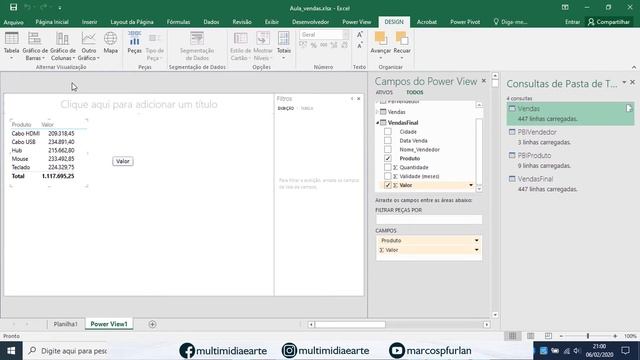
Task: Check the Cidade field checkbox
Action: (388, 131)
